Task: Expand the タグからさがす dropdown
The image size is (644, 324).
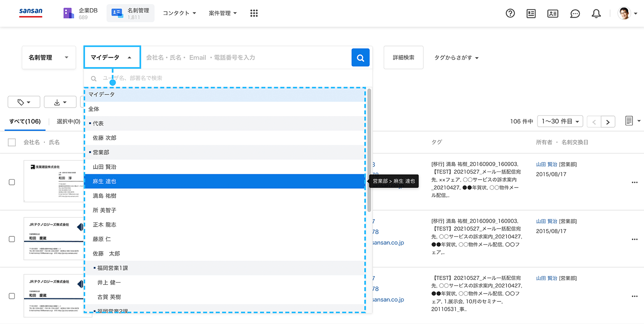Action: [456, 58]
